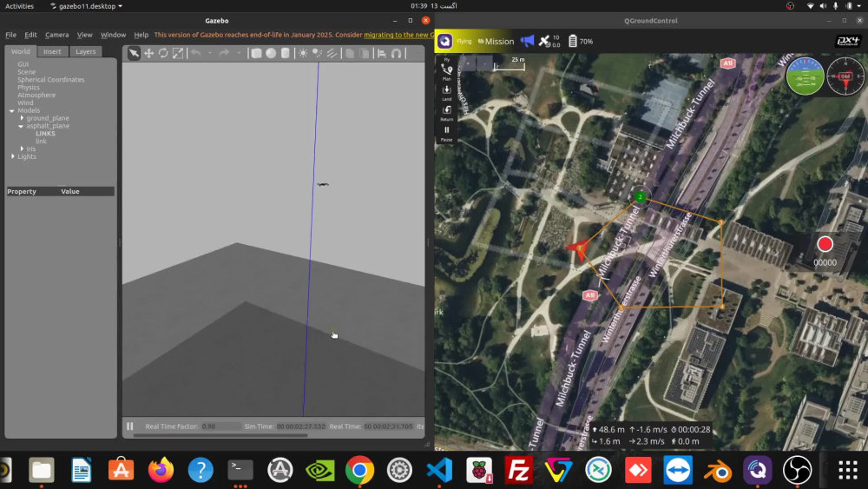Expand the ground_plane model node
The image size is (868, 489).
[x=22, y=118]
